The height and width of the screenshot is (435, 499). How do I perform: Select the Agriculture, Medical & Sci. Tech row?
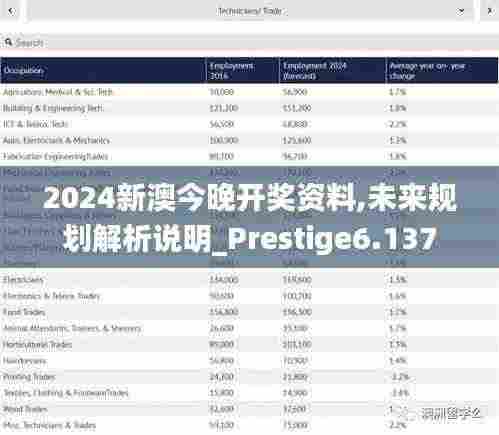click(249, 92)
